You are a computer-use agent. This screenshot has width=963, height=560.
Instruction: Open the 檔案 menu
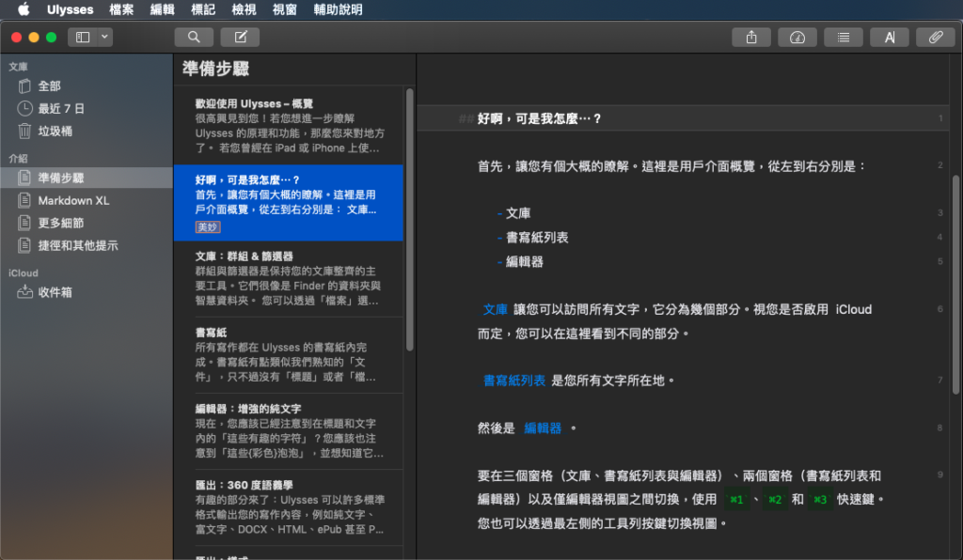pos(121,9)
